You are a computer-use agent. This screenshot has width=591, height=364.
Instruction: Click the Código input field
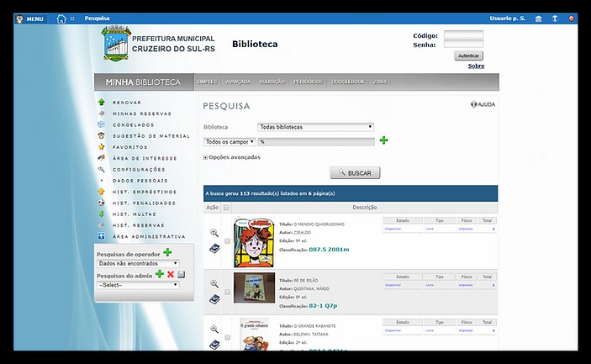(x=463, y=35)
